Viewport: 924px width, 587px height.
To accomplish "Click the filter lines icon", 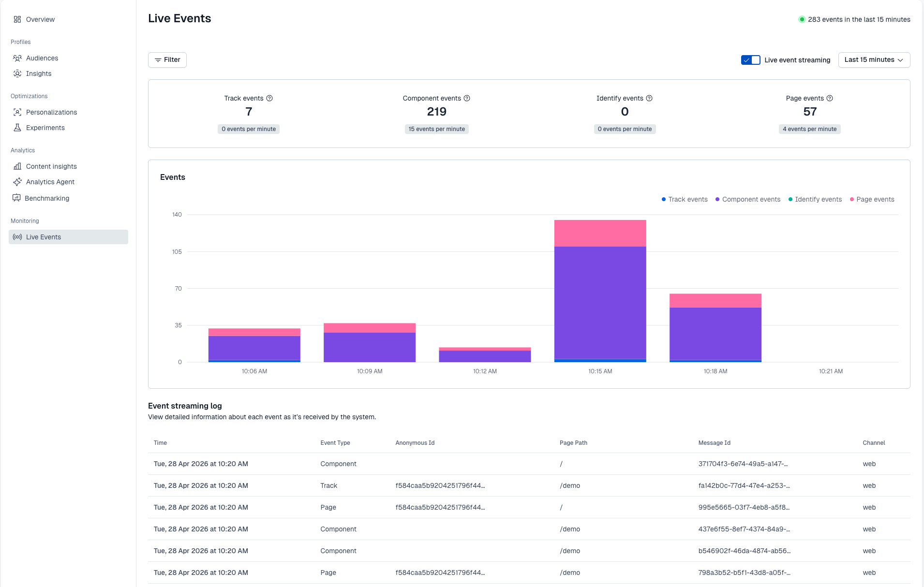I will (158, 60).
